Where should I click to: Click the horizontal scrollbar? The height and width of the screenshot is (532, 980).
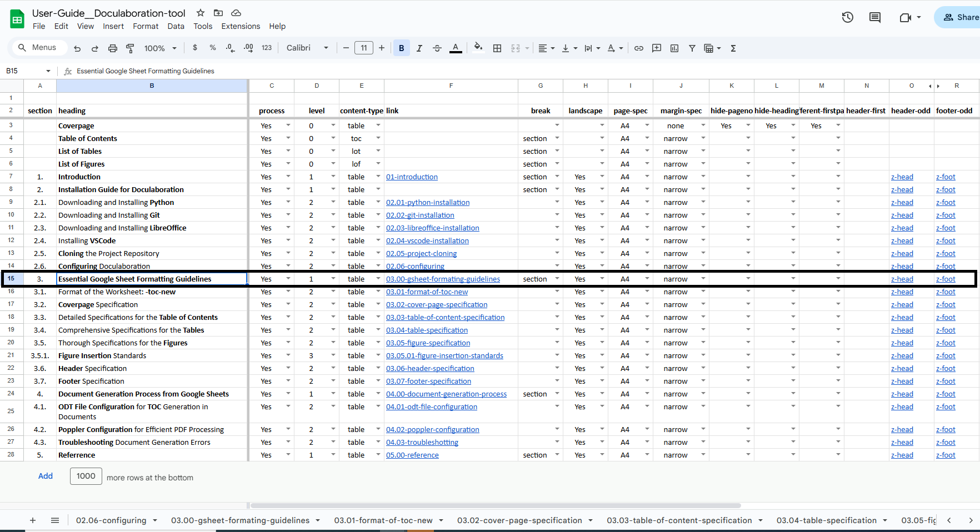[x=496, y=505]
